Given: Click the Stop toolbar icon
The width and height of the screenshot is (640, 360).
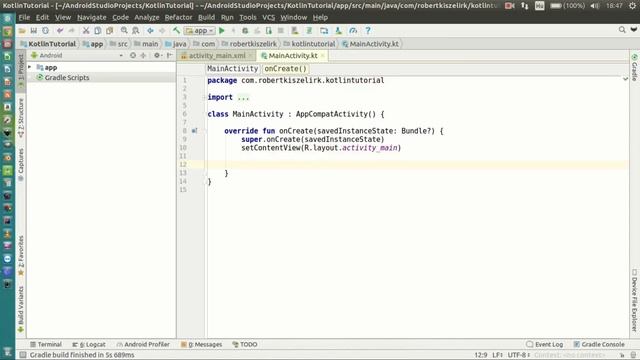Looking at the screenshot, I should 280,31.
